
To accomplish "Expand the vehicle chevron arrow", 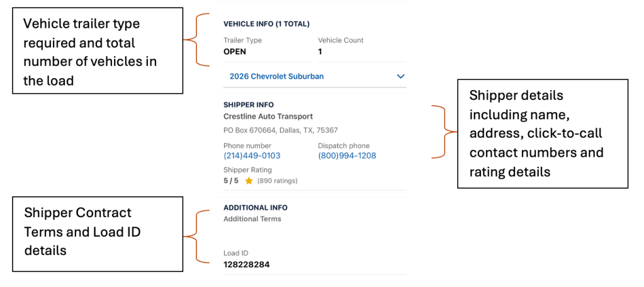I will 400,76.
